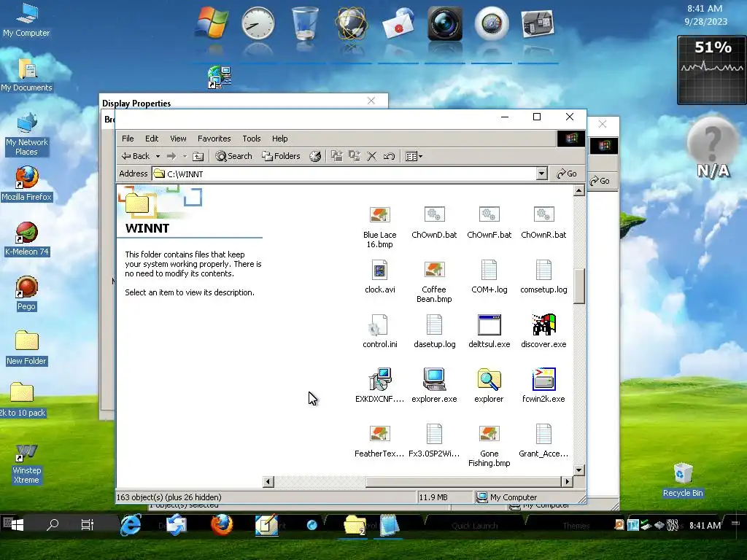Screen dimensions: 747x560
Task: Open My Documents desktop icon
Action: pyautogui.click(x=26, y=75)
